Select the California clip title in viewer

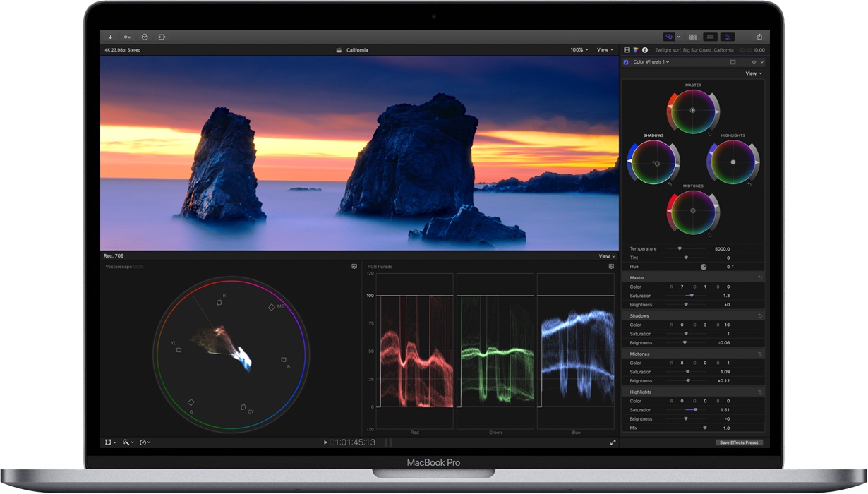[356, 49]
